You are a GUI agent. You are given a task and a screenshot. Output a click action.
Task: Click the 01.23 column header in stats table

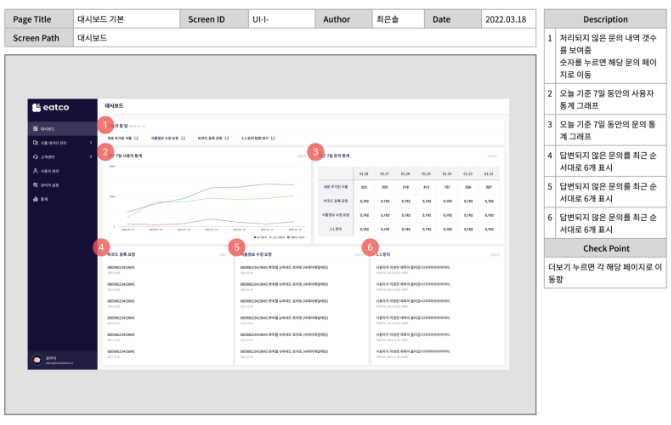tap(468, 174)
